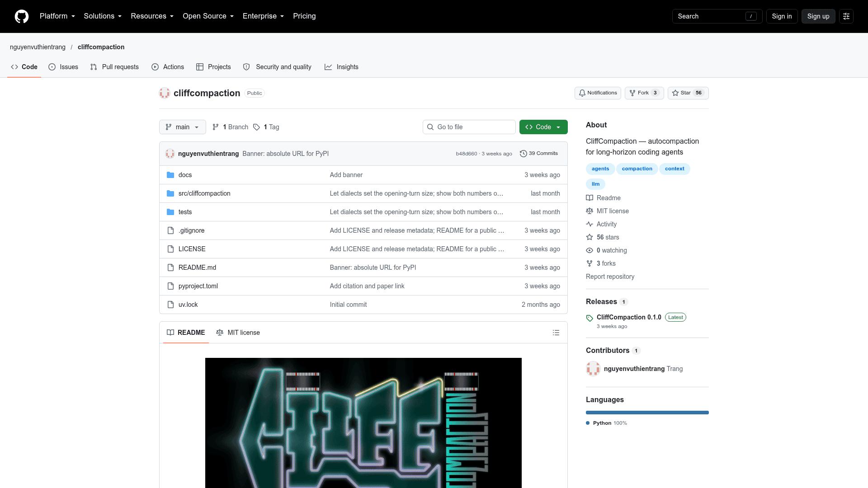Screen dimensions: 868x488
Task: Open the src/cliffcompaction folder
Action: pyautogui.click(x=204, y=193)
